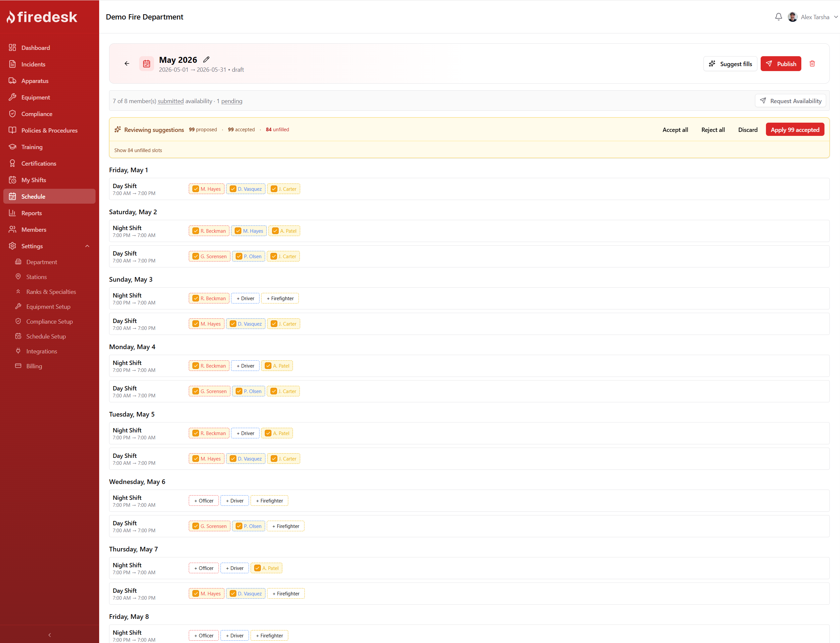Click Request Availability button

[x=790, y=101]
